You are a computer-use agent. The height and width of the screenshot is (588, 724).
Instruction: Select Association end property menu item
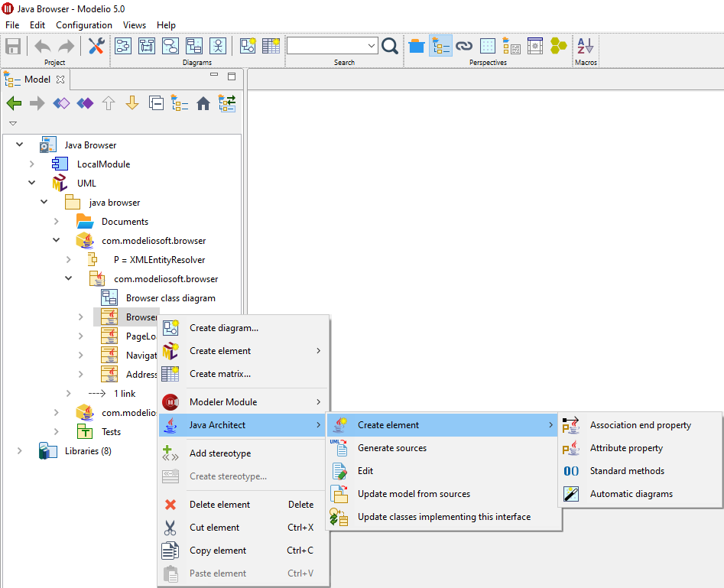[x=640, y=425]
